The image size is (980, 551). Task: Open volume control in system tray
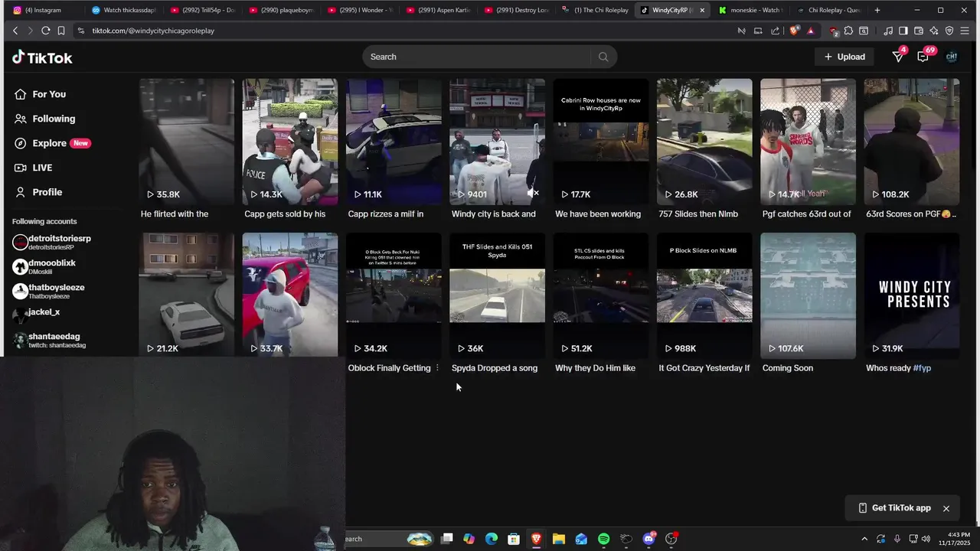click(926, 539)
